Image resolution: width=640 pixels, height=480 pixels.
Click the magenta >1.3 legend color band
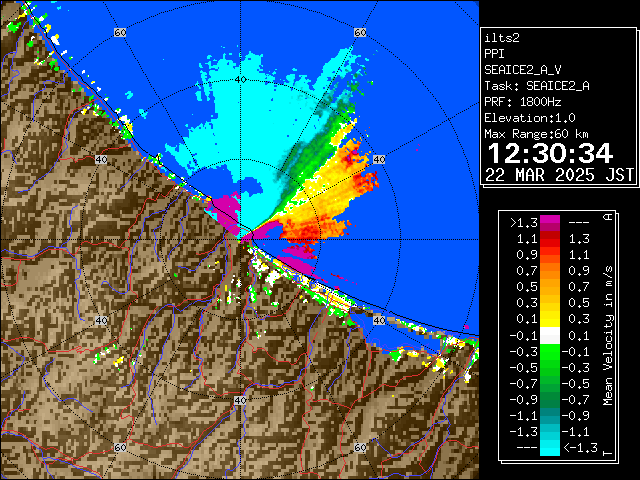point(550,223)
